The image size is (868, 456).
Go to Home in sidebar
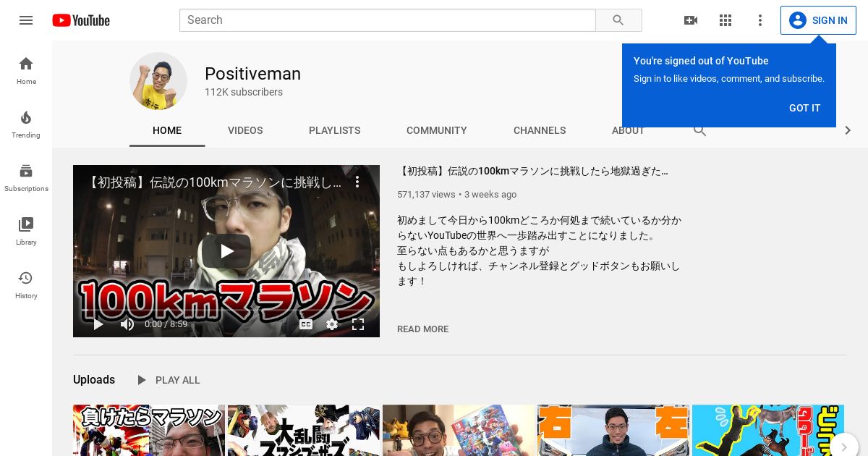tap(26, 70)
